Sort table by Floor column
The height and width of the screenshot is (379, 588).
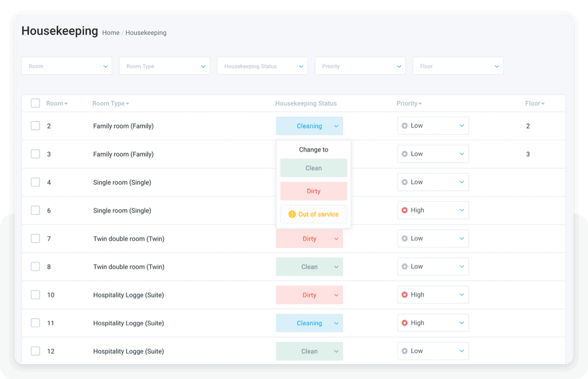point(535,103)
